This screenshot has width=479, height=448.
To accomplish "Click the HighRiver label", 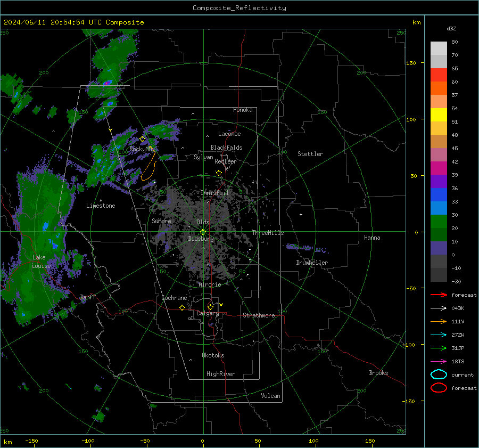I will 221,374.
